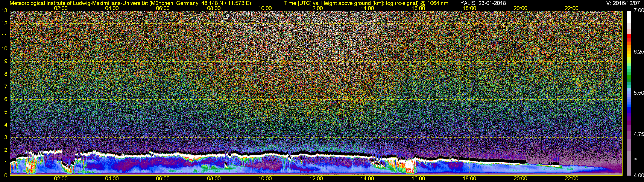Click the 11 km height axis label

click(5, 36)
